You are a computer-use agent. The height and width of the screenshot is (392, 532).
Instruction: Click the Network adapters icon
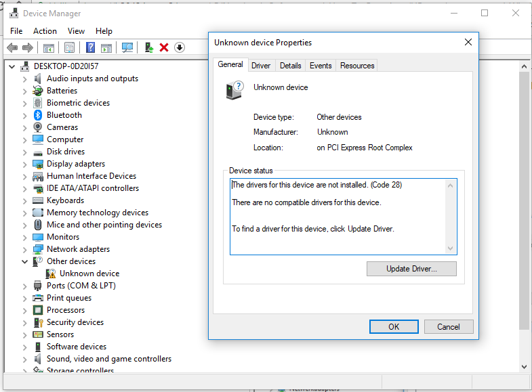38,249
